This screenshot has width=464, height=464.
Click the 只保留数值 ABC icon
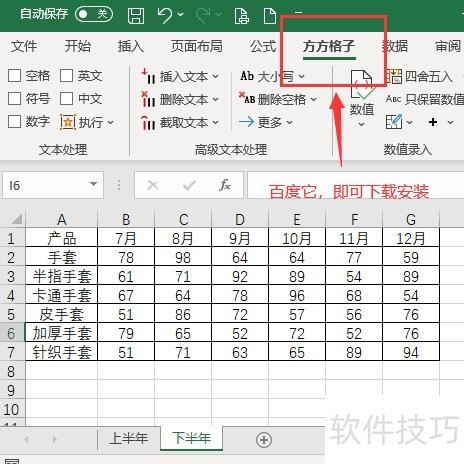(x=393, y=99)
